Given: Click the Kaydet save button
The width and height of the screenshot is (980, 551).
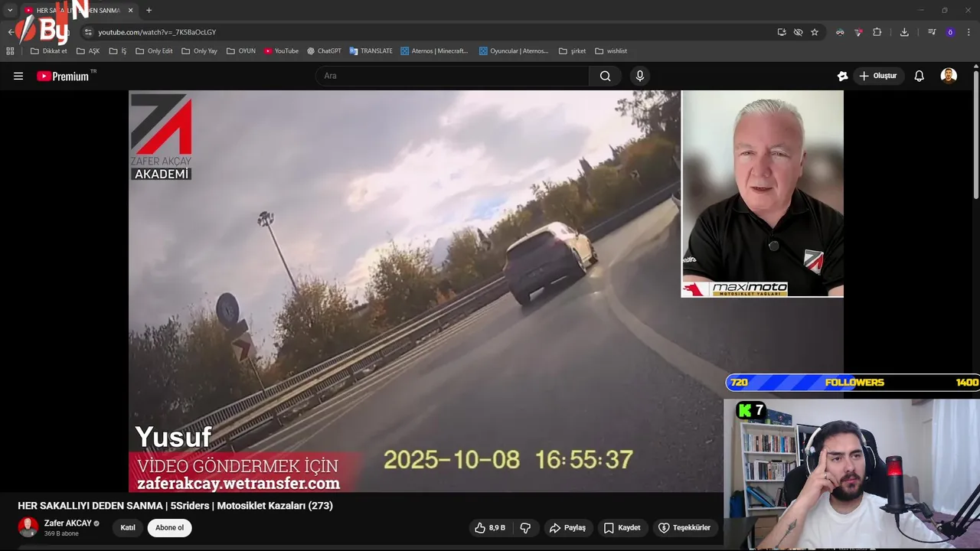Looking at the screenshot, I should 622,528.
